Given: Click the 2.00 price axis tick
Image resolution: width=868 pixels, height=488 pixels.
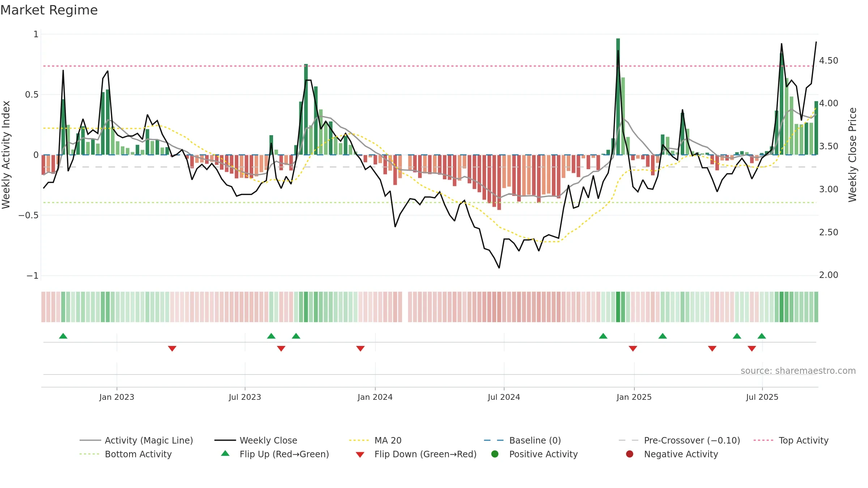Looking at the screenshot, I should pyautogui.click(x=829, y=275).
